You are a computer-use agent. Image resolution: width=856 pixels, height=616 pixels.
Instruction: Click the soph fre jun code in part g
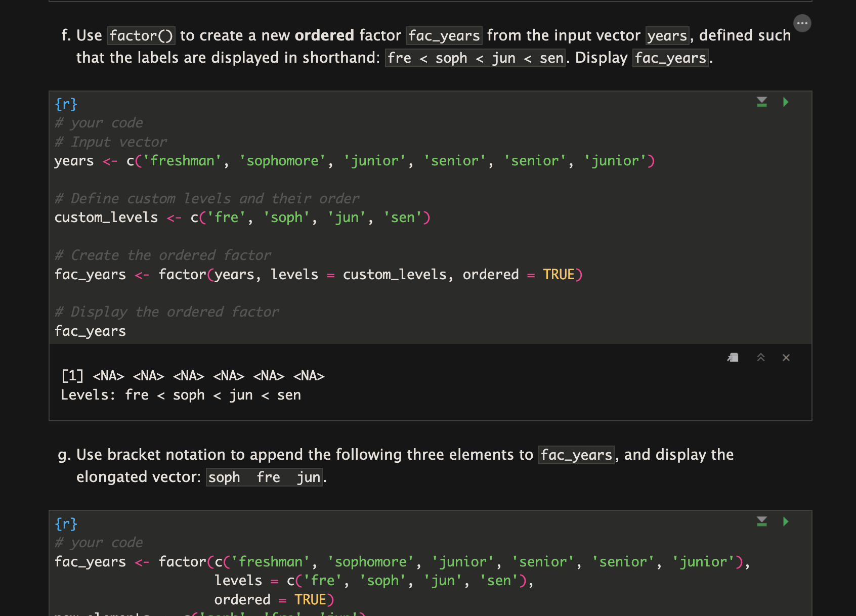click(264, 477)
